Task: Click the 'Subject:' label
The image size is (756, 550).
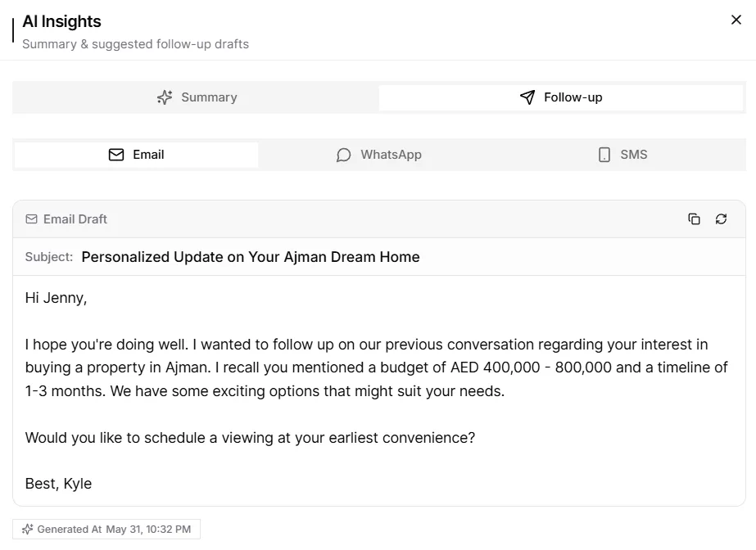Action: click(48, 257)
